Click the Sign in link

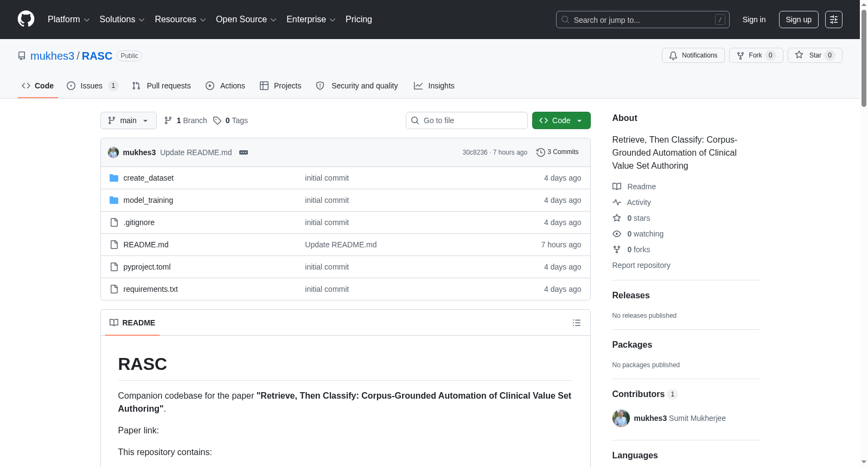click(x=754, y=20)
